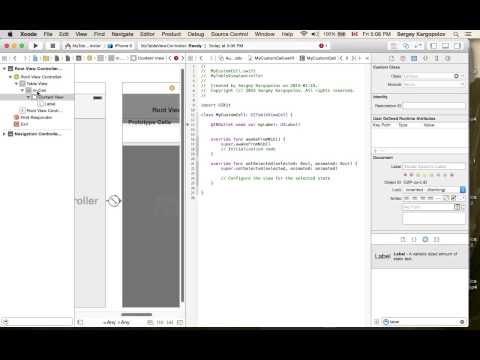Open the Size inspector tab
This screenshot has height=360, width=480.
tap(436, 58)
